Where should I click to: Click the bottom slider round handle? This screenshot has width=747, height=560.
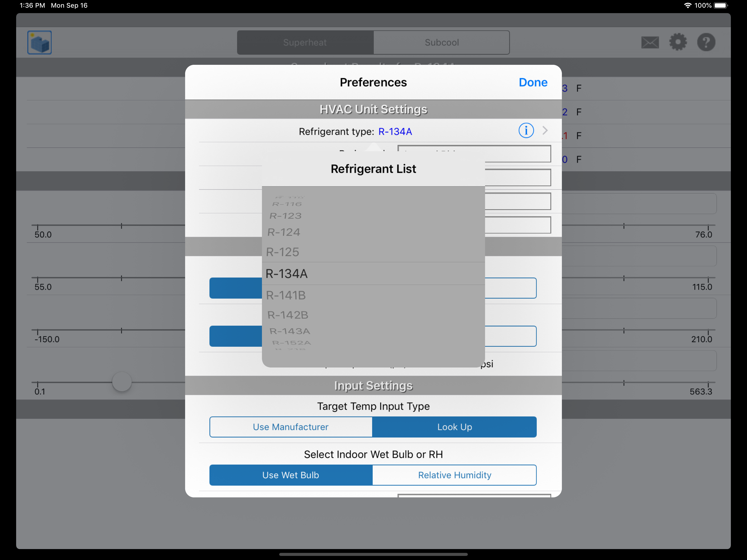[122, 382]
